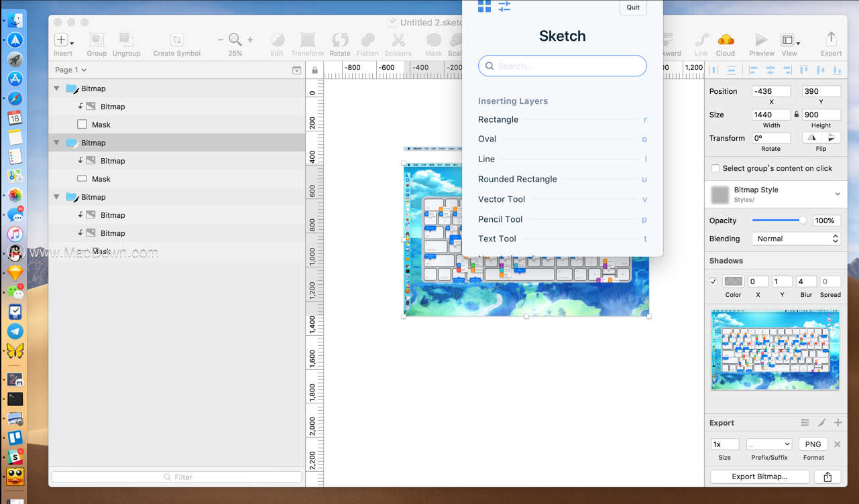Click the share icon beside Export Bitmap
This screenshot has height=504, width=859.
tap(827, 477)
